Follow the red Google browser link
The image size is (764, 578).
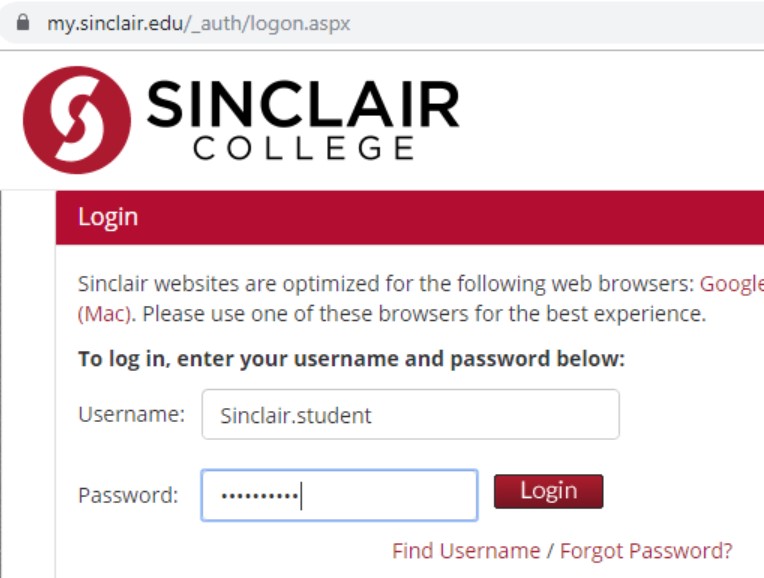coord(731,284)
